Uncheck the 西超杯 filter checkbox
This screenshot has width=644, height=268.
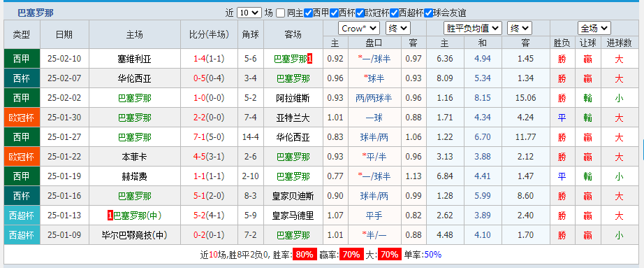394,13
